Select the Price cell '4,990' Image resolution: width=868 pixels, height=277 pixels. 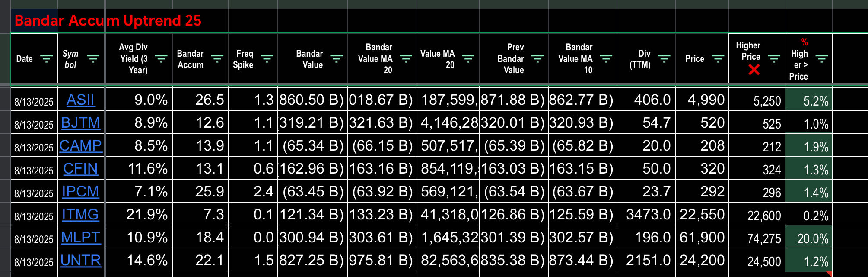pyautogui.click(x=702, y=100)
